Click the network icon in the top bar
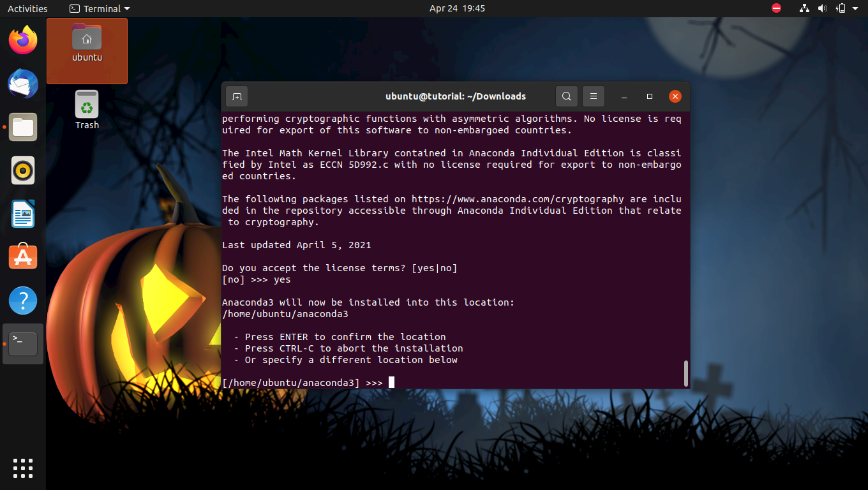Image resolution: width=868 pixels, height=490 pixels. (804, 8)
